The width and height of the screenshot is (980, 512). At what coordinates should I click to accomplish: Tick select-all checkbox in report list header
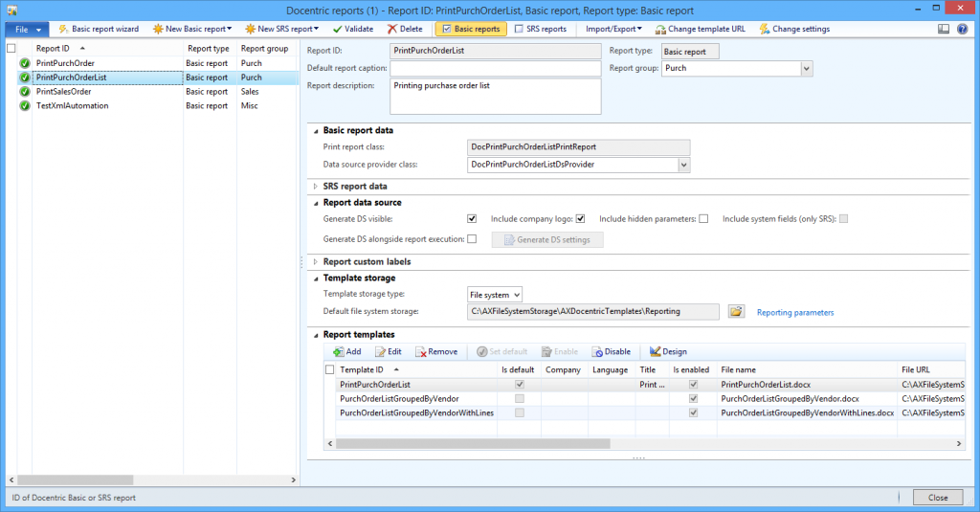11,48
